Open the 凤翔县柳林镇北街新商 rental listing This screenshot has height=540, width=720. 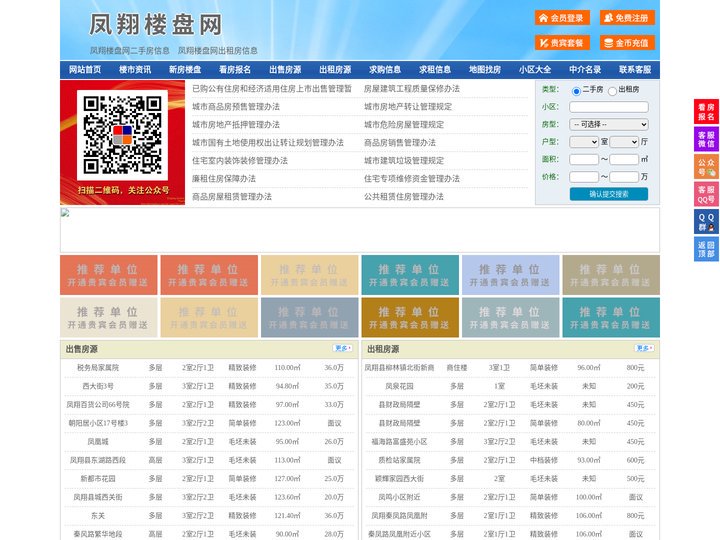[x=399, y=368]
